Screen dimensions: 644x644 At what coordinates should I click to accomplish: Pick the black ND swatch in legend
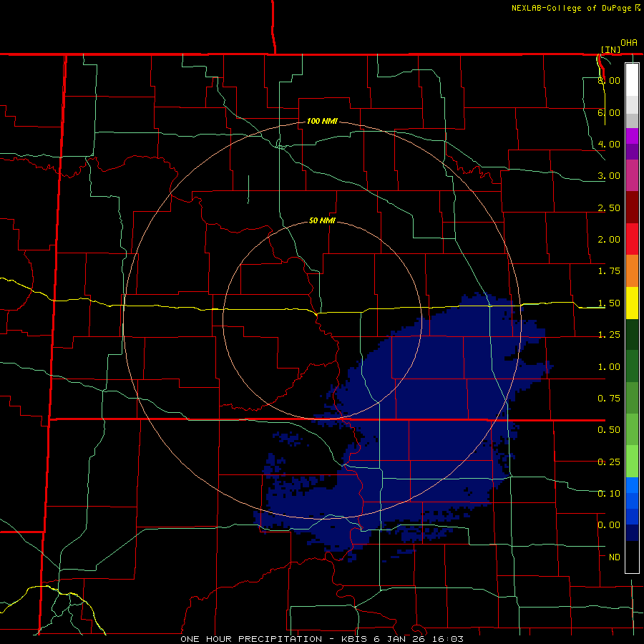click(632, 557)
